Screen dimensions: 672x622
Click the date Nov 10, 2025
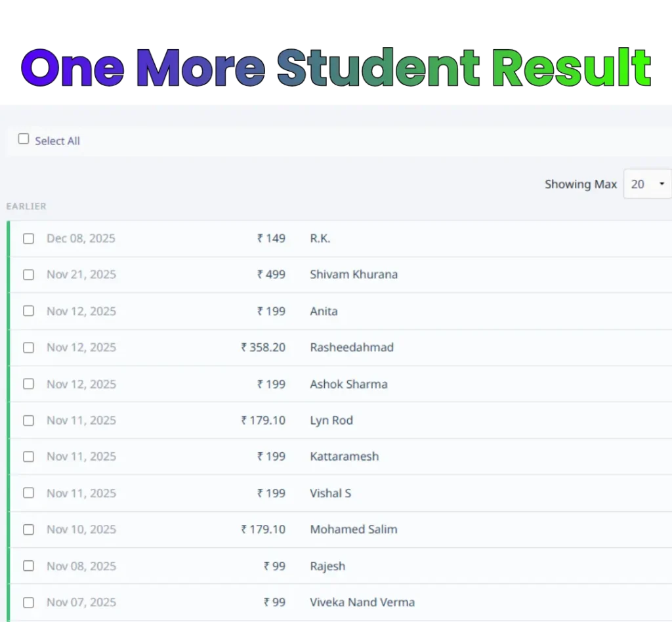click(81, 529)
